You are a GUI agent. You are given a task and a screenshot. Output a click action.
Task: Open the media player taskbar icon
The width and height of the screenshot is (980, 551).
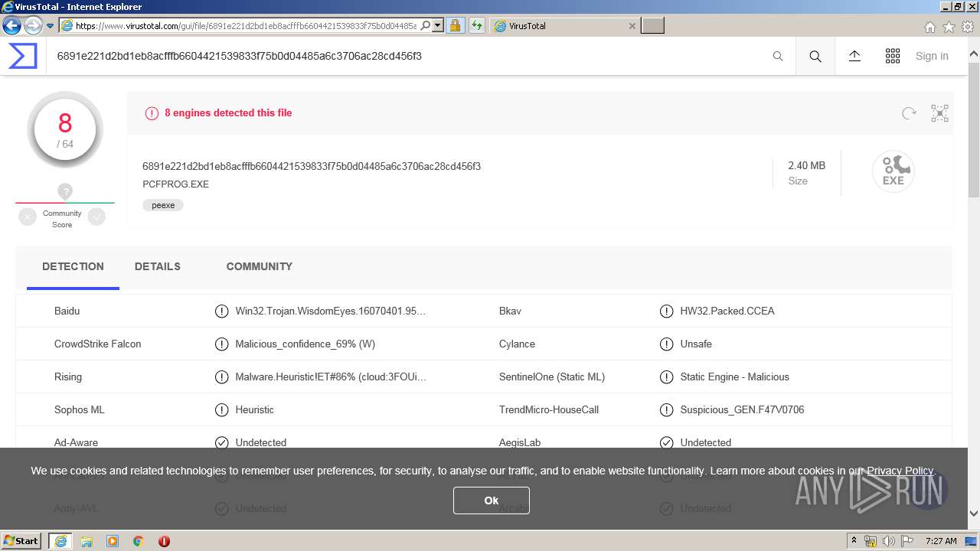[113, 541]
